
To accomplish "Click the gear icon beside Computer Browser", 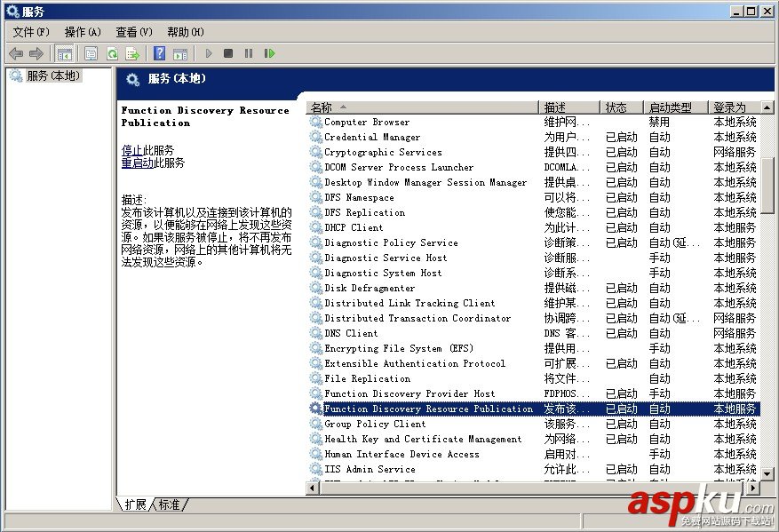I will pos(316,122).
